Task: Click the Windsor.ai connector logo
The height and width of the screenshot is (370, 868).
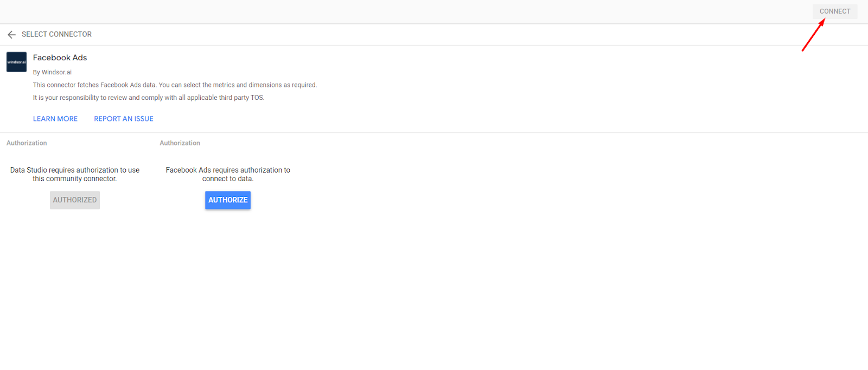Action: pyautogui.click(x=16, y=62)
